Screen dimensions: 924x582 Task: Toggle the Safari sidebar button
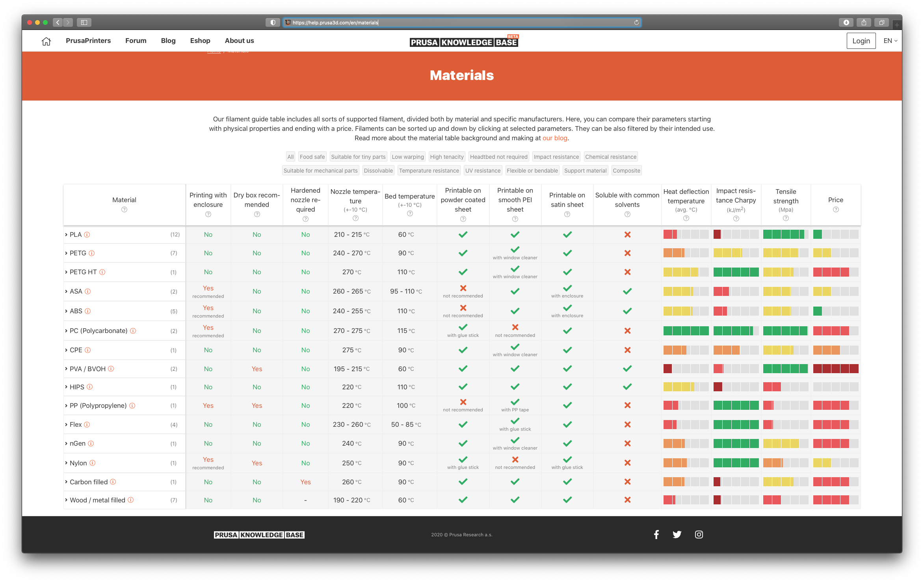(84, 22)
